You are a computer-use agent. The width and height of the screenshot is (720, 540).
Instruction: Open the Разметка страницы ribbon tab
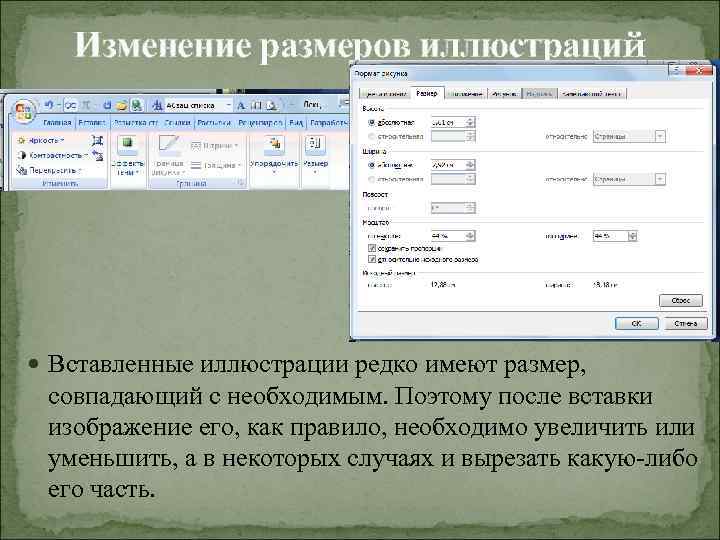pos(136,123)
